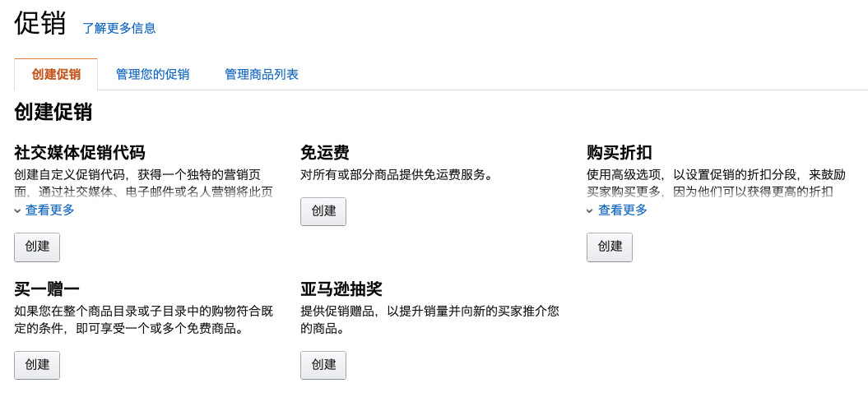This screenshot has height=411, width=868.
Task: Click the 亚马逊抽奖 description text
Action: pos(430,320)
